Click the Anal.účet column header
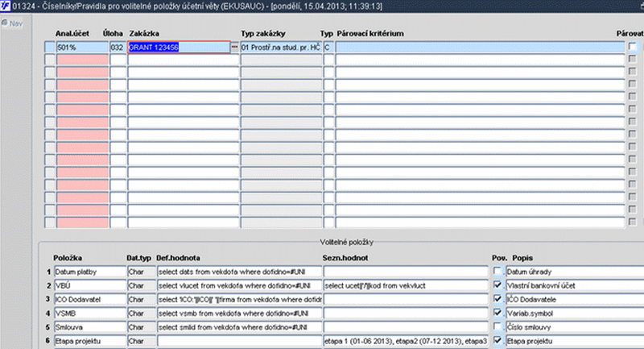 (x=72, y=34)
